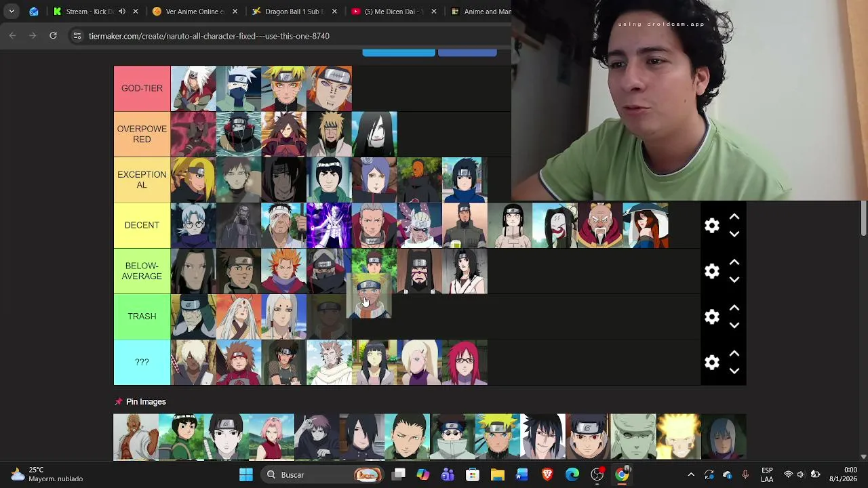Viewport: 868px width, 488px height.
Task: Open settings gear for TRASH tier
Action: (x=711, y=317)
